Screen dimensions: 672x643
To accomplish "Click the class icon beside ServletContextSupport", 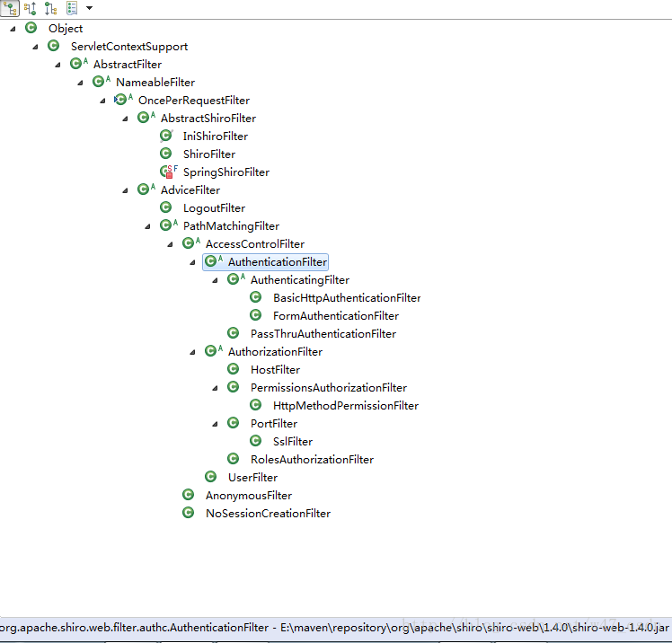I will (54, 46).
